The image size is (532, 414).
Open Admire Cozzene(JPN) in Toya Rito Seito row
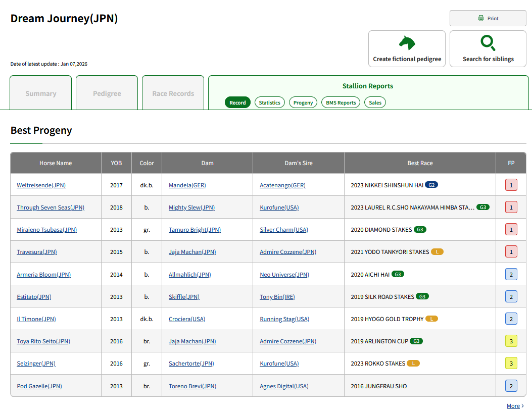(x=287, y=341)
